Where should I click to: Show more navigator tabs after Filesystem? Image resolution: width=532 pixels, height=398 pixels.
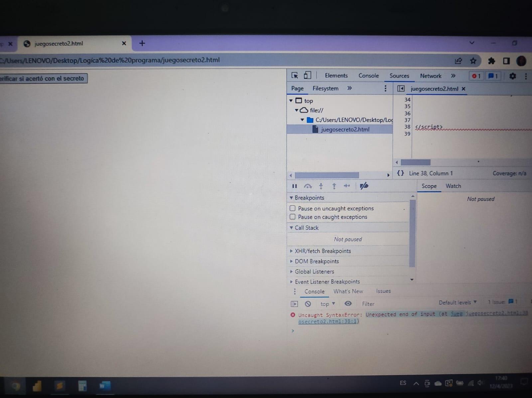click(349, 88)
